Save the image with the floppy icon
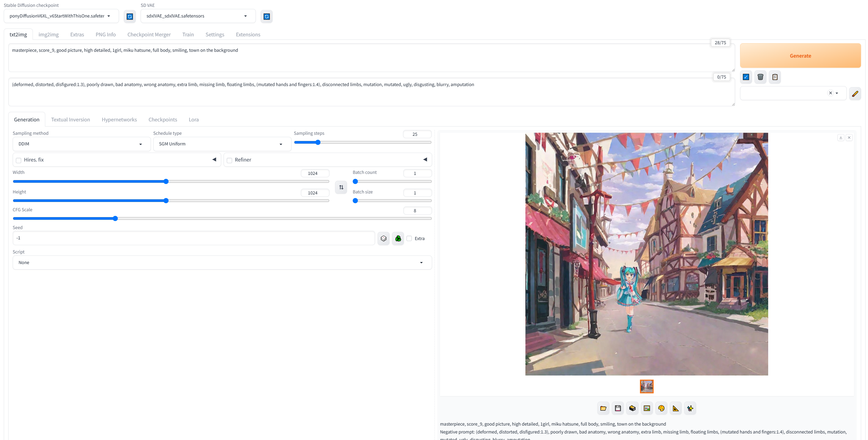The width and height of the screenshot is (868, 440). [x=618, y=408]
